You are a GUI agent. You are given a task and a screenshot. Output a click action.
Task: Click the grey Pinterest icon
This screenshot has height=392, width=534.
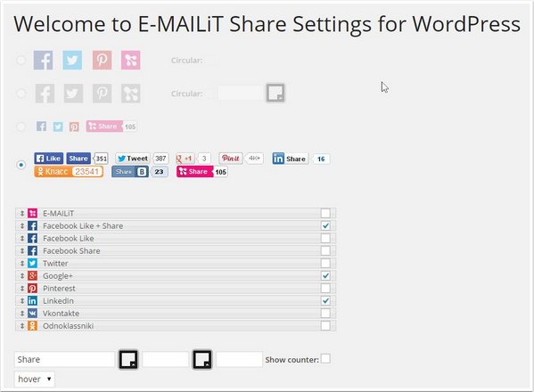(x=102, y=94)
